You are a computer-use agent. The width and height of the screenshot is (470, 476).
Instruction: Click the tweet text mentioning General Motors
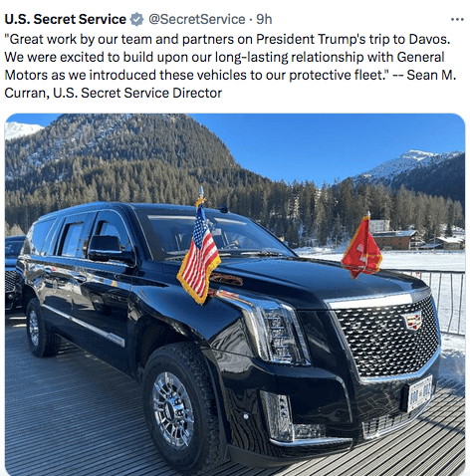coord(230,66)
